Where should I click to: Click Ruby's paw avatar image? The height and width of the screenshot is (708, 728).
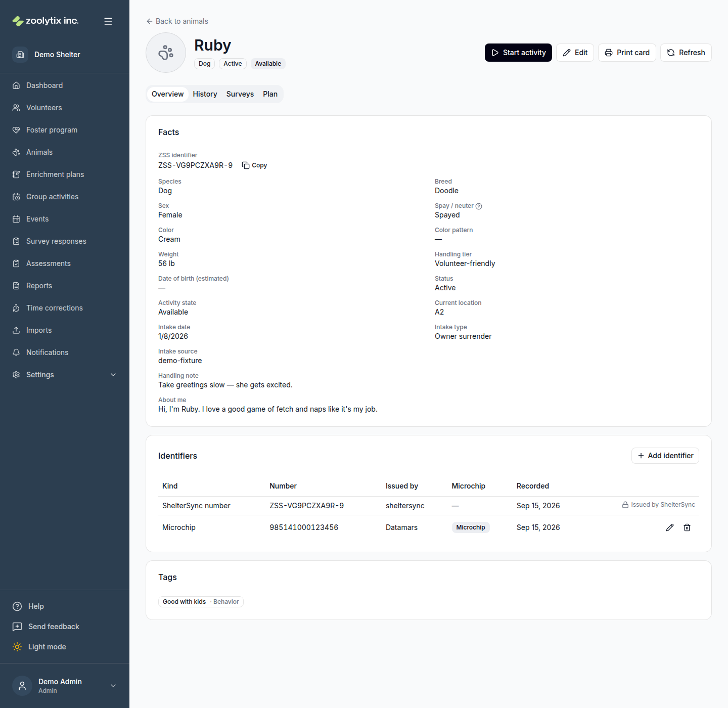tap(166, 53)
